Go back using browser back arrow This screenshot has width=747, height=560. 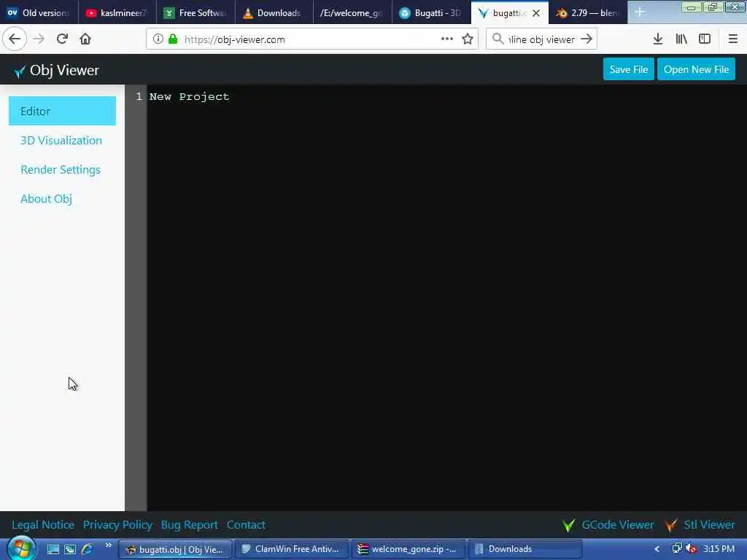[x=15, y=39]
